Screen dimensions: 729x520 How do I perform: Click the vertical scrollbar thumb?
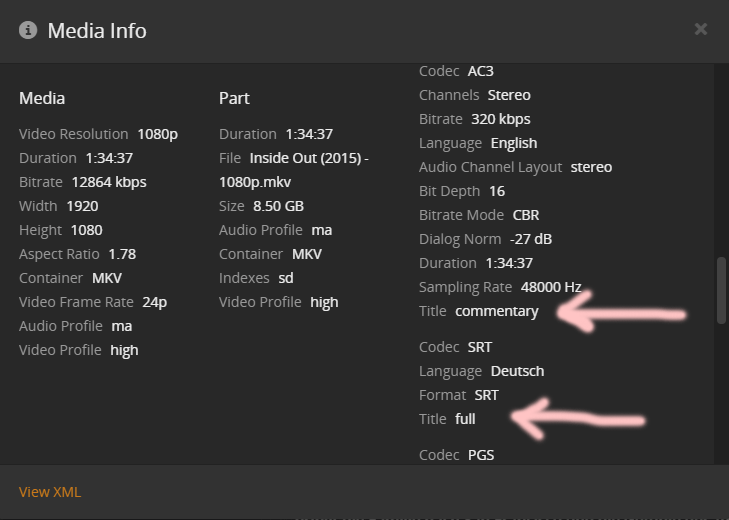(x=722, y=290)
